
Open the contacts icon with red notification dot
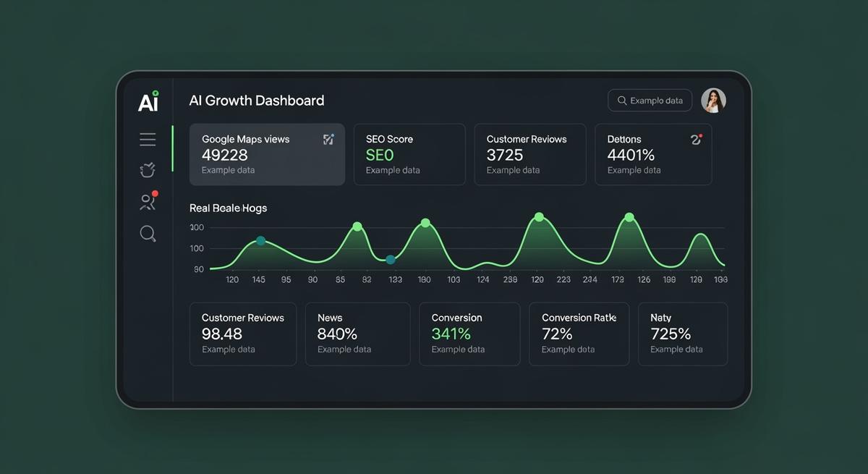point(148,202)
